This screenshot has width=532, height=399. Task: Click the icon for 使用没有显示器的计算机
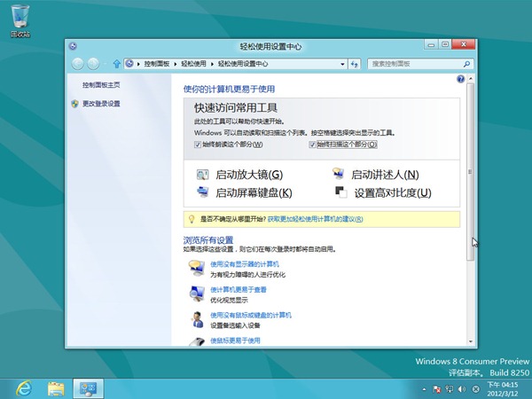197,268
